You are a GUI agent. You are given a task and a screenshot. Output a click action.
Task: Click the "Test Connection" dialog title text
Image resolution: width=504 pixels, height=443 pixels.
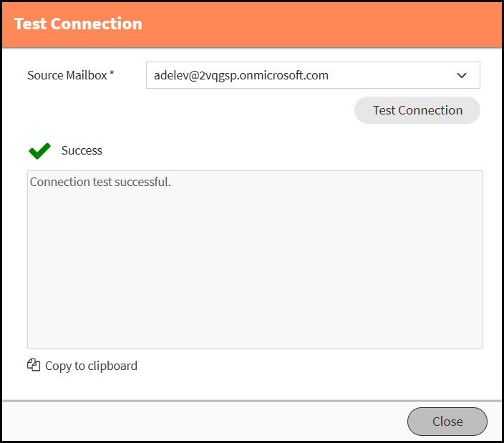[x=78, y=24]
